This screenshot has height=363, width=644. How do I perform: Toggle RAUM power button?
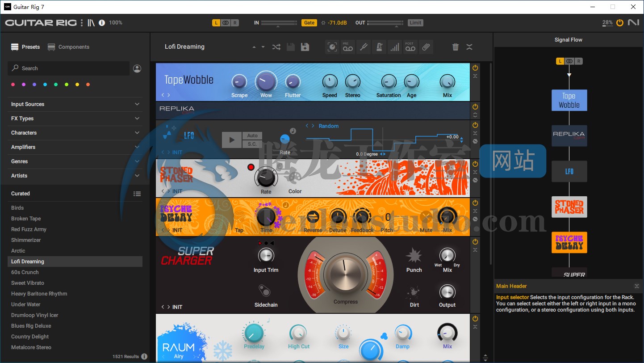point(475,319)
